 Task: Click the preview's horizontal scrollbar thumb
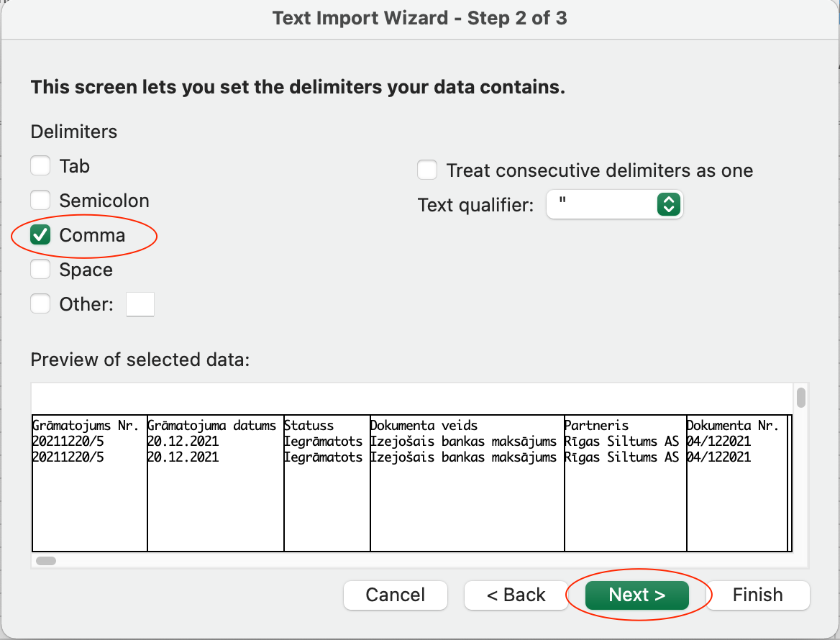click(46, 560)
